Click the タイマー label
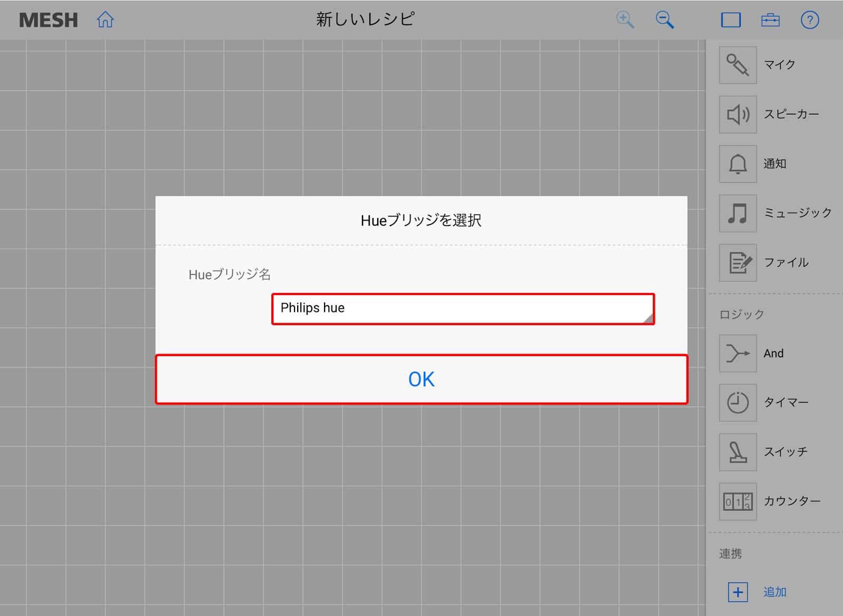 (x=786, y=403)
